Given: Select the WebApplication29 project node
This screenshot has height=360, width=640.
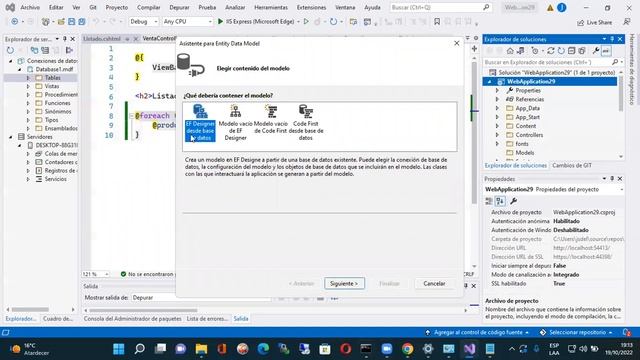Looking at the screenshot, I should click(x=531, y=81).
